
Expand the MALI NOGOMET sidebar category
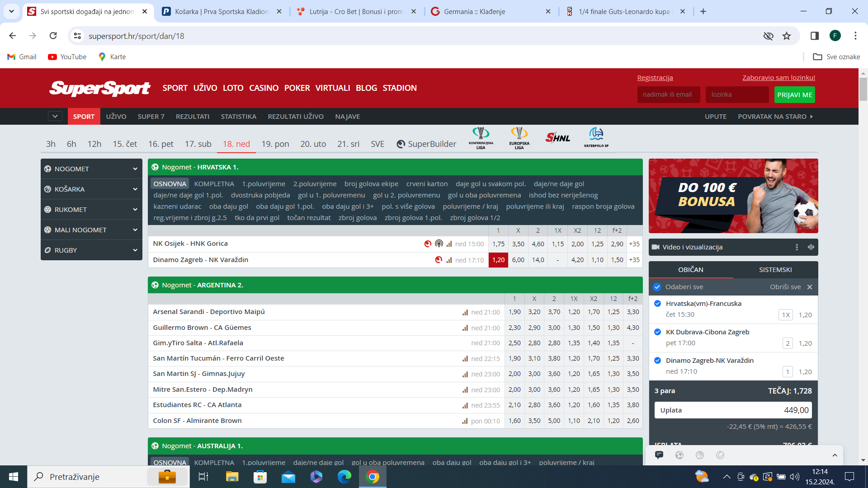coord(91,230)
